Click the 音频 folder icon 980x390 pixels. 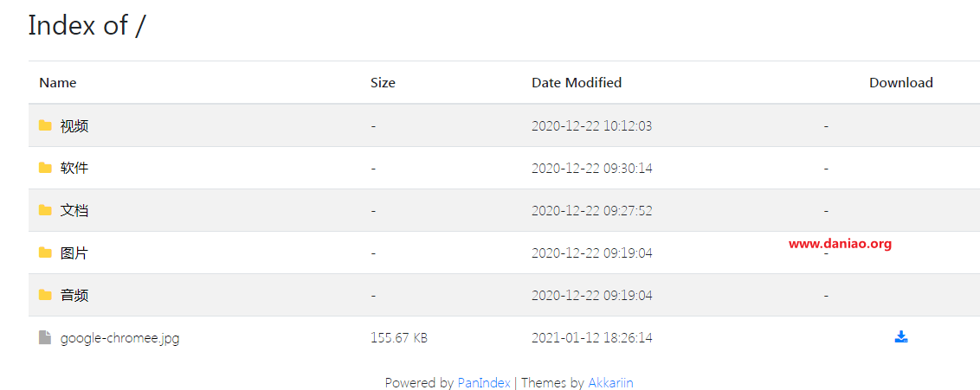(x=45, y=295)
